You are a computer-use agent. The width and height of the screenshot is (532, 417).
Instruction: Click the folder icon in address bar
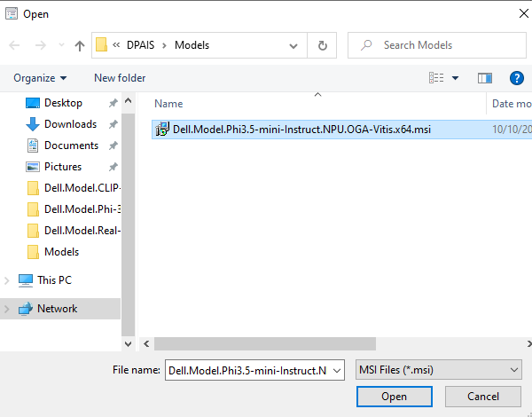click(101, 45)
